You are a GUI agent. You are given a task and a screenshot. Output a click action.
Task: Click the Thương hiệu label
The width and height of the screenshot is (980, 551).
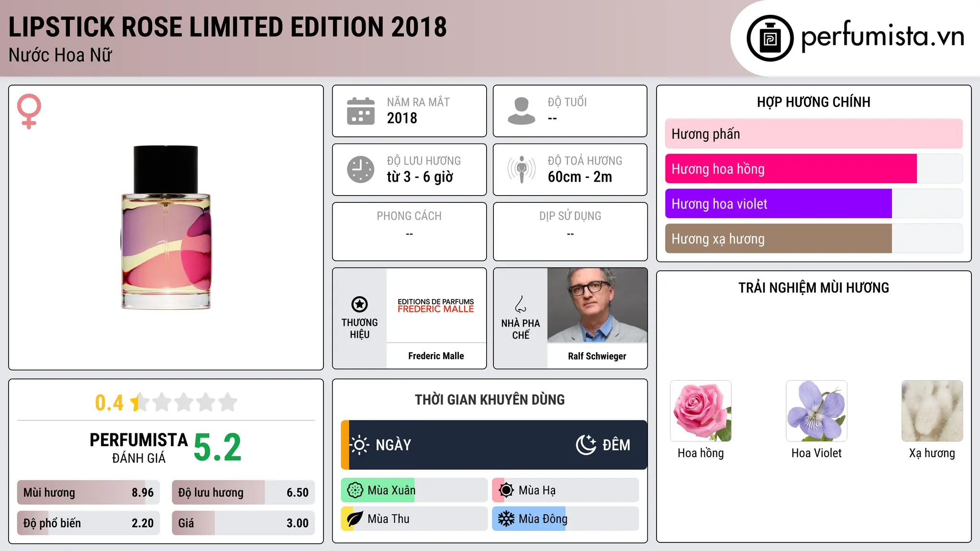pyautogui.click(x=359, y=329)
